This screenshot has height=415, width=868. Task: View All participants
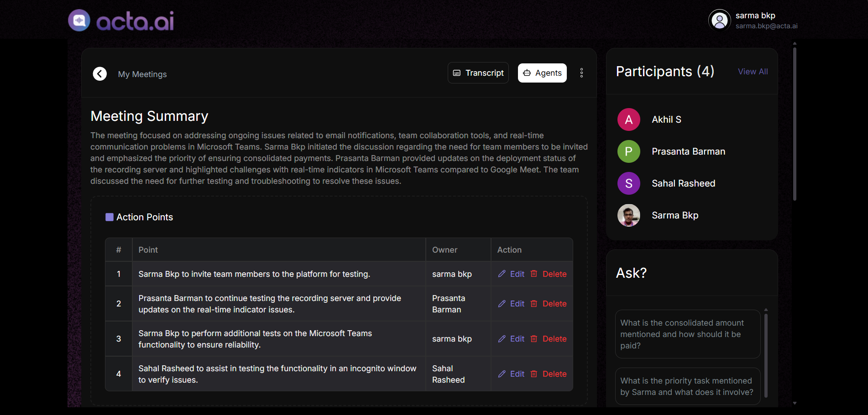[x=752, y=71]
